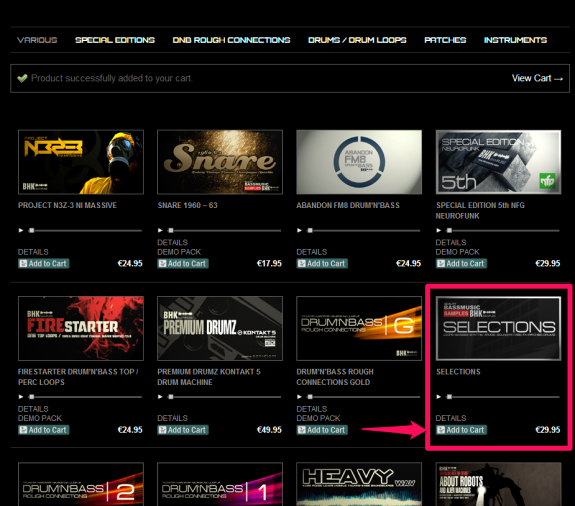Click the seek slider for Premium Drumz
The width and height of the screenshot is (575, 506).
[224, 397]
